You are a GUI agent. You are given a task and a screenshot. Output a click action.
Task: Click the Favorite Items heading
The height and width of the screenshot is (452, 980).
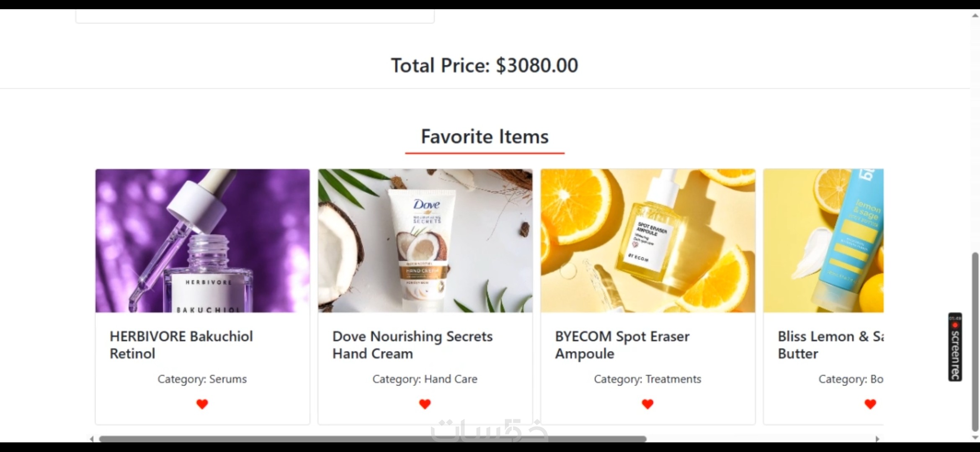point(485,136)
